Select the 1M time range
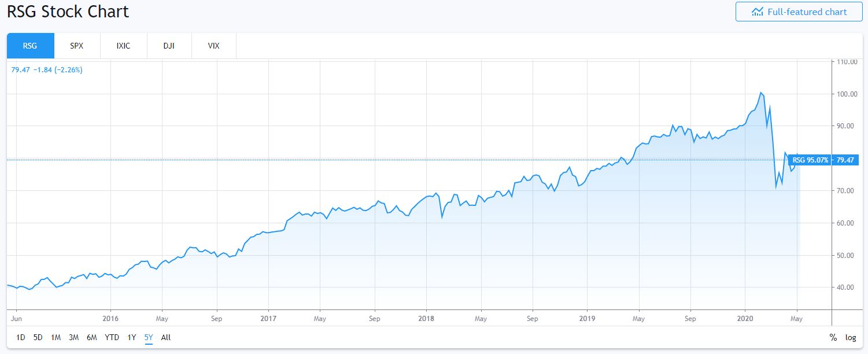This screenshot has width=868, height=354. (x=56, y=337)
